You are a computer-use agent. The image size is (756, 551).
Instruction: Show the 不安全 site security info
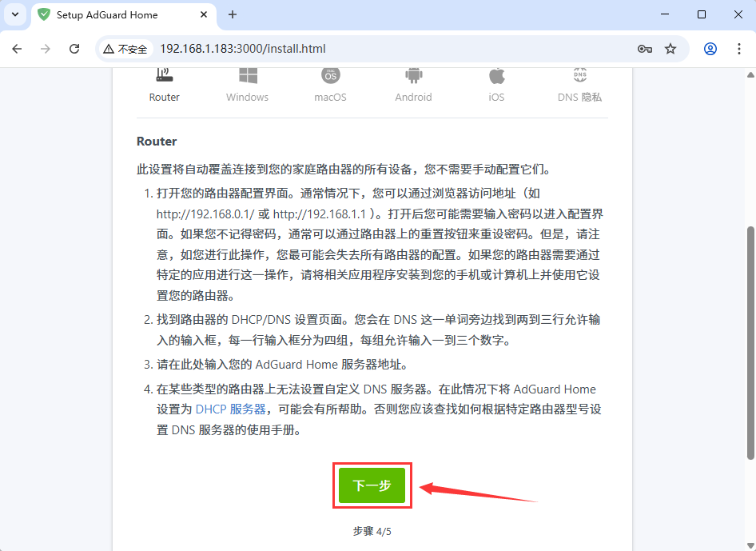tap(125, 49)
